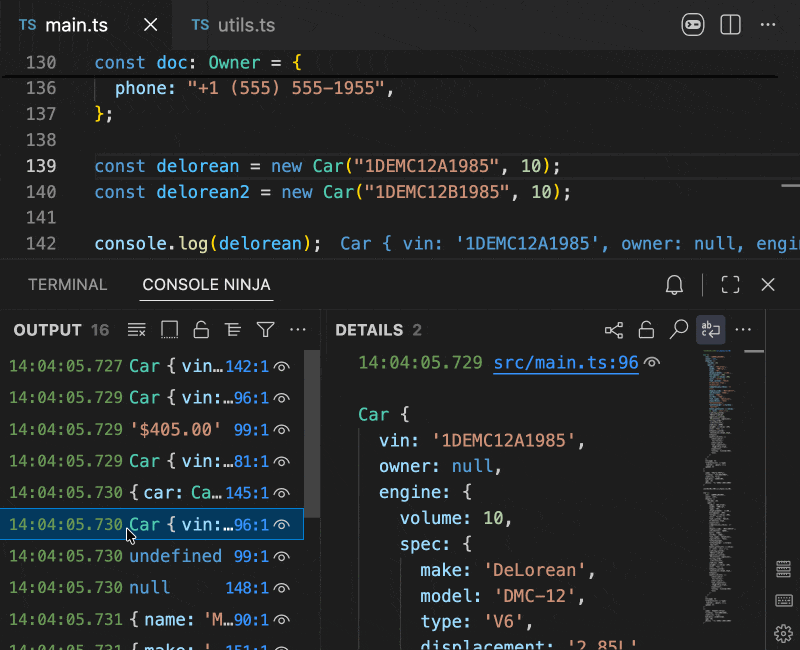Select the '$405.00' log entry
Viewport: 800px width, 650px height.
pos(152,430)
